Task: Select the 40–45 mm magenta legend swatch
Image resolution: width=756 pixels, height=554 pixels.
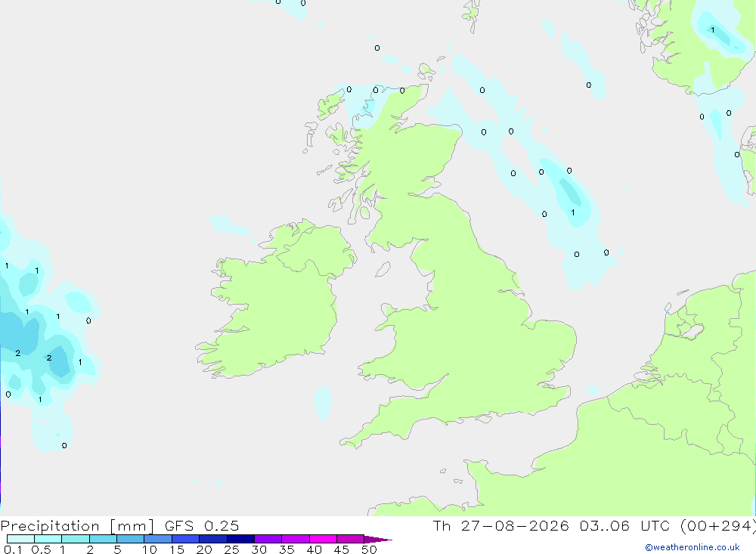Action: 323,539
